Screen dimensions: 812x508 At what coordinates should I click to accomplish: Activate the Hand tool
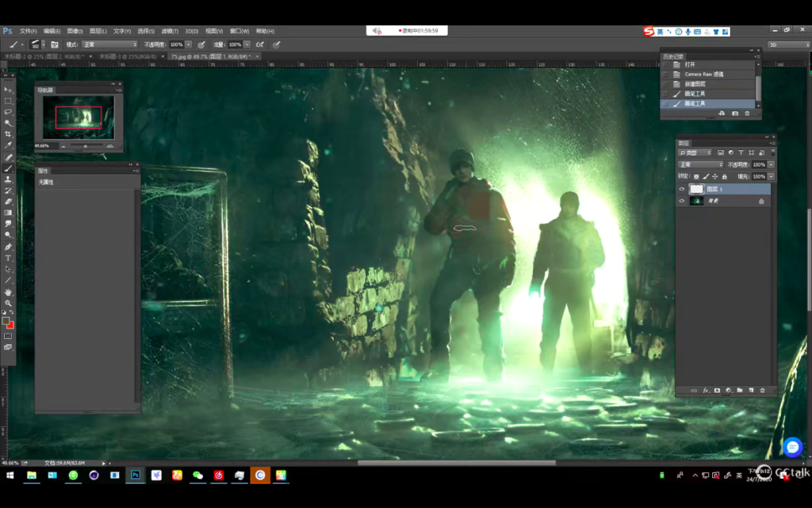(9, 292)
